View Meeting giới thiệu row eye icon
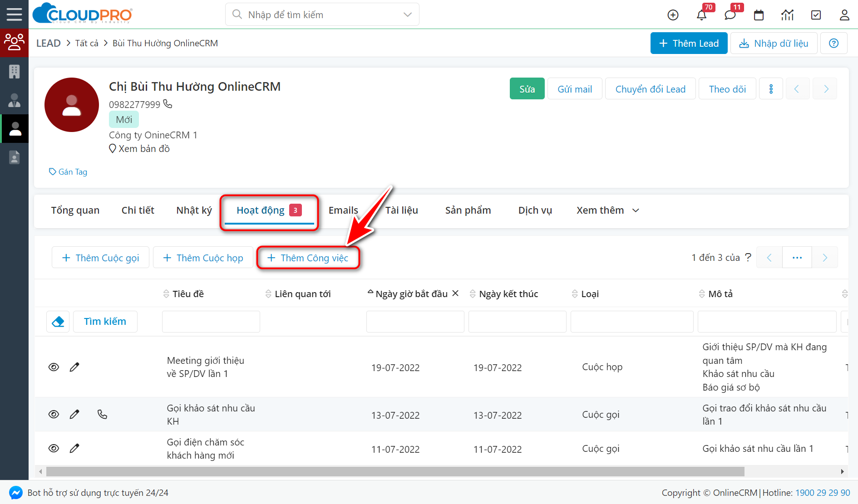The width and height of the screenshot is (858, 504). [x=54, y=367]
